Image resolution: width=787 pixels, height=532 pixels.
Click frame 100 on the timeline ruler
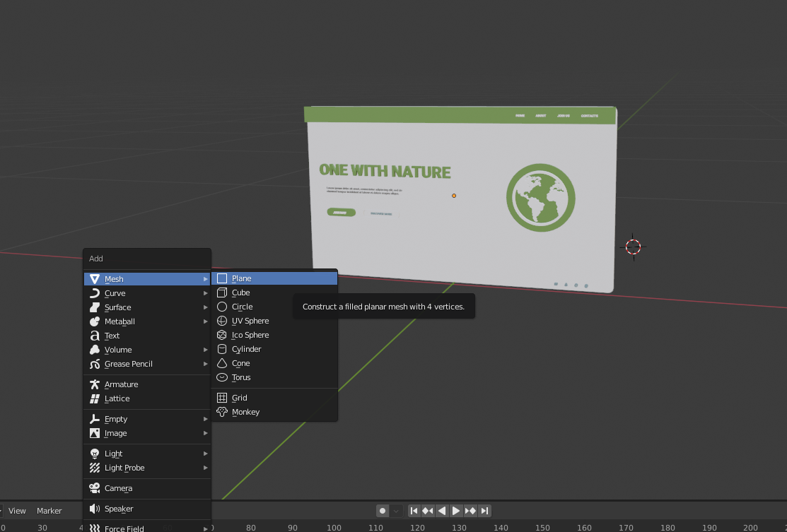(334, 528)
